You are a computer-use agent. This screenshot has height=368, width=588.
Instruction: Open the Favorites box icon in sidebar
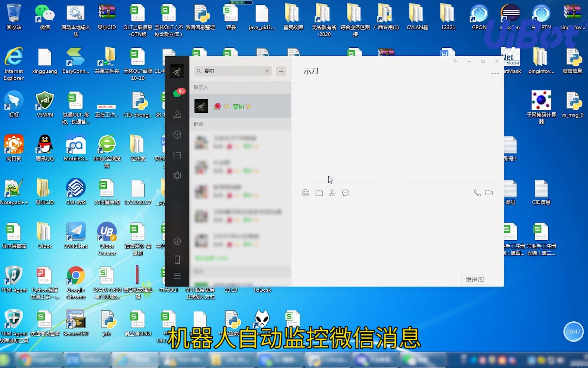(x=177, y=135)
